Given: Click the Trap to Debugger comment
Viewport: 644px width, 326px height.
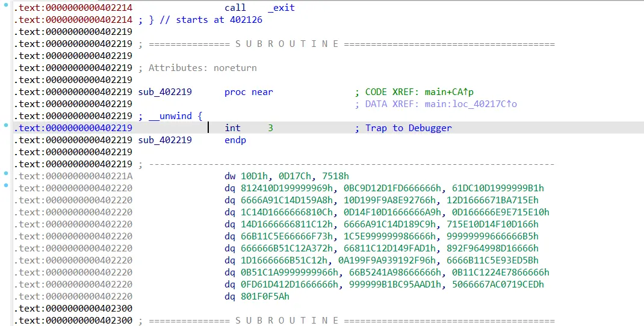Looking at the screenshot, I should [x=409, y=128].
